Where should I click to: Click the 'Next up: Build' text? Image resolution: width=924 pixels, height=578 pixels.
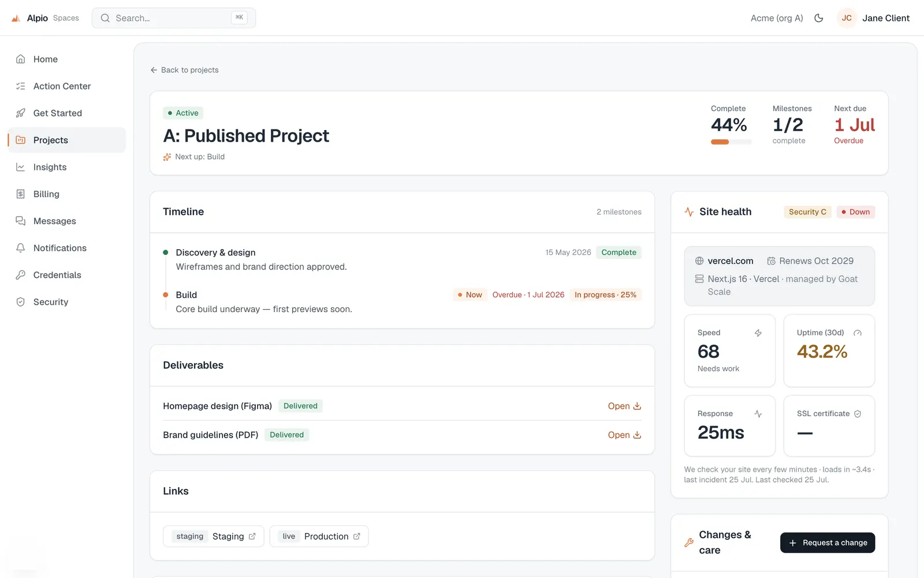200,157
